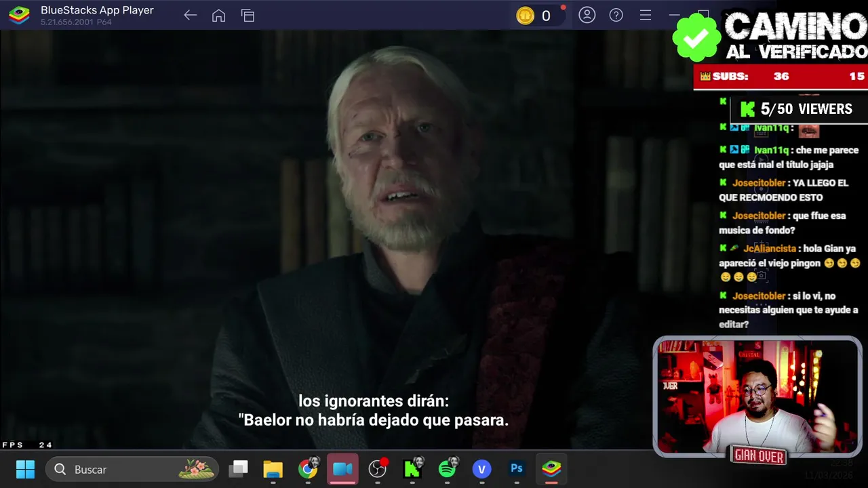Click the SUBS: 36 counter bar
Image resolution: width=868 pixels, height=488 pixels.
tap(781, 77)
